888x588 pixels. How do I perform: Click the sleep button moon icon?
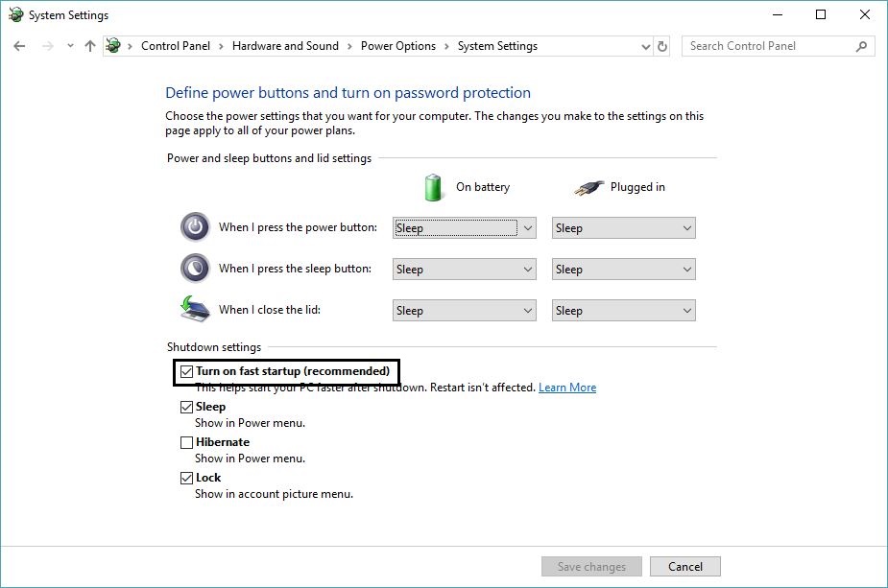pos(196,269)
